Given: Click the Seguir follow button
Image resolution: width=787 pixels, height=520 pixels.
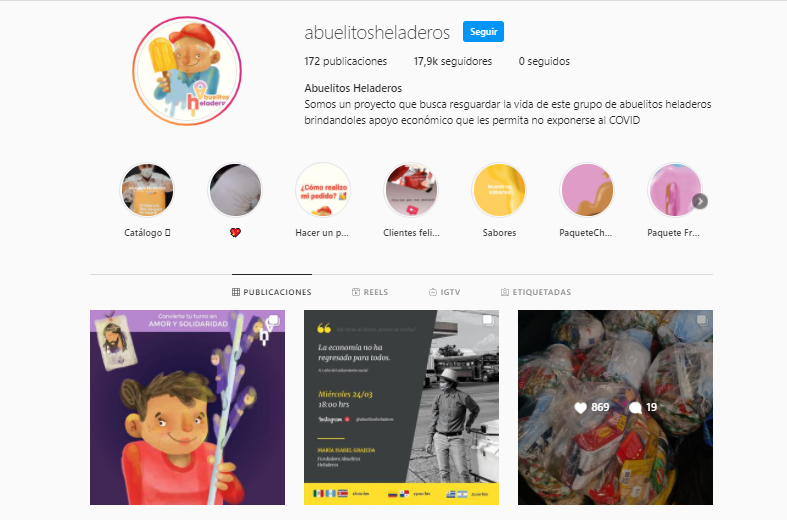Looking at the screenshot, I should [483, 32].
